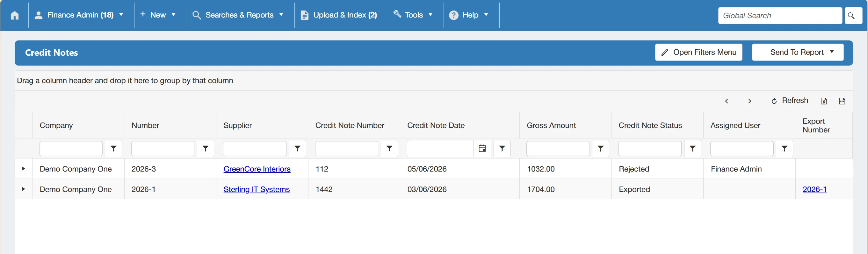Open the New menu
868x254 pixels.
click(158, 15)
